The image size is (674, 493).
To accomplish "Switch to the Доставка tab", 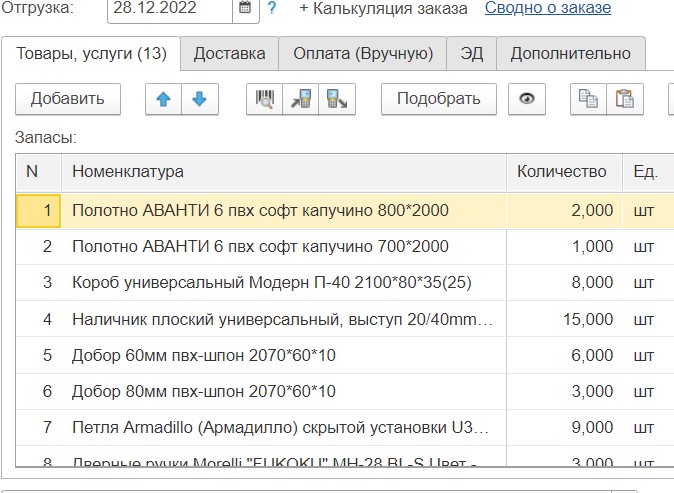I will 229,53.
